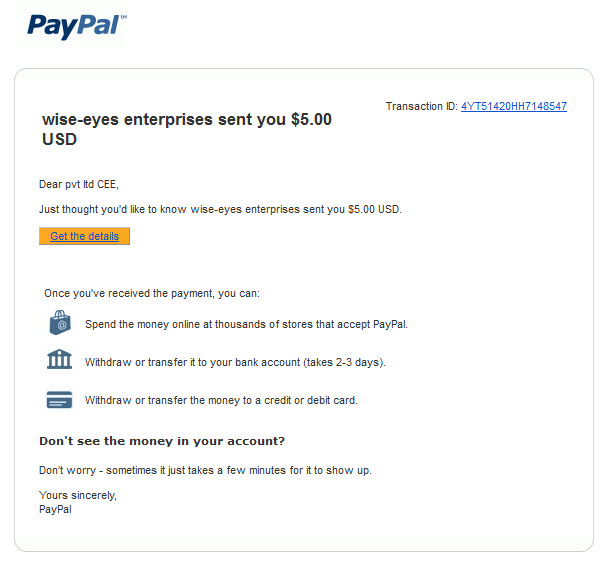
Task: Click the shopping bag icon
Action: [x=60, y=322]
